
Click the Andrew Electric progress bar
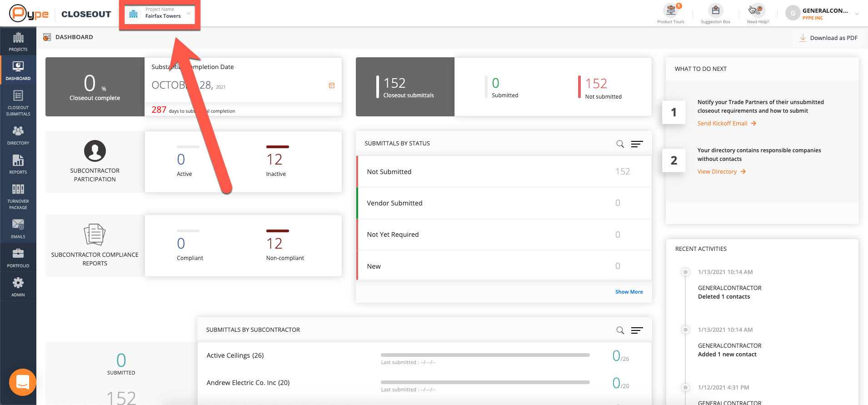485,382
